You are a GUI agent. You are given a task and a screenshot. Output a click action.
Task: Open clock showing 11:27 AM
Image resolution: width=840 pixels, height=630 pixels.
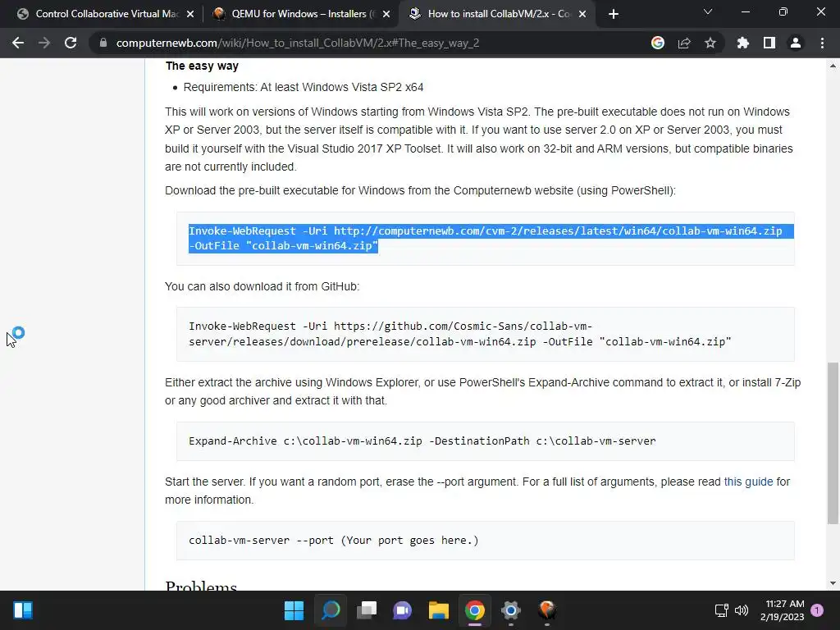click(x=782, y=610)
